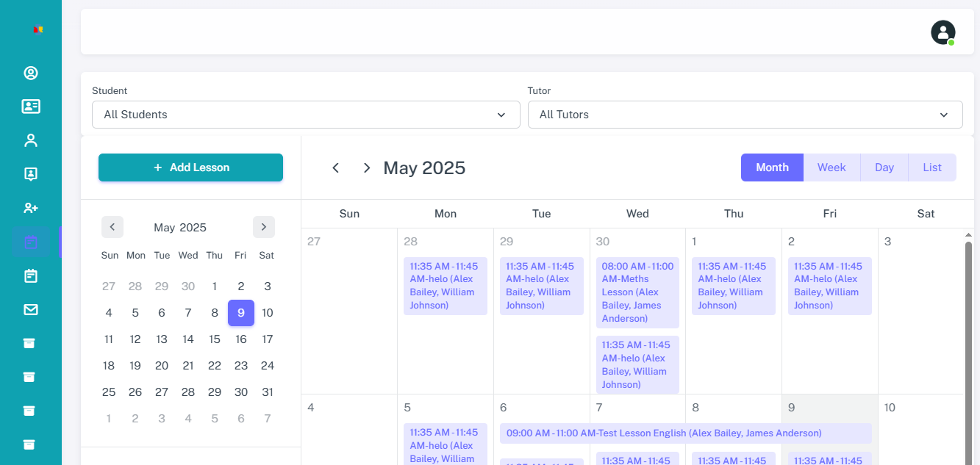This screenshot has height=465, width=980.
Task: Click the Add Lesson button
Action: tap(190, 167)
